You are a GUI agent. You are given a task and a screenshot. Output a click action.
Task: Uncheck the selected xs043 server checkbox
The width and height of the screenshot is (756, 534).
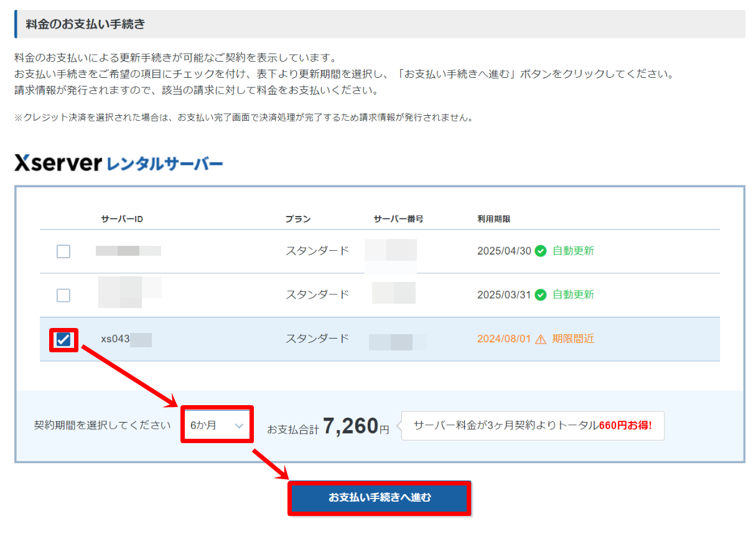point(63,339)
